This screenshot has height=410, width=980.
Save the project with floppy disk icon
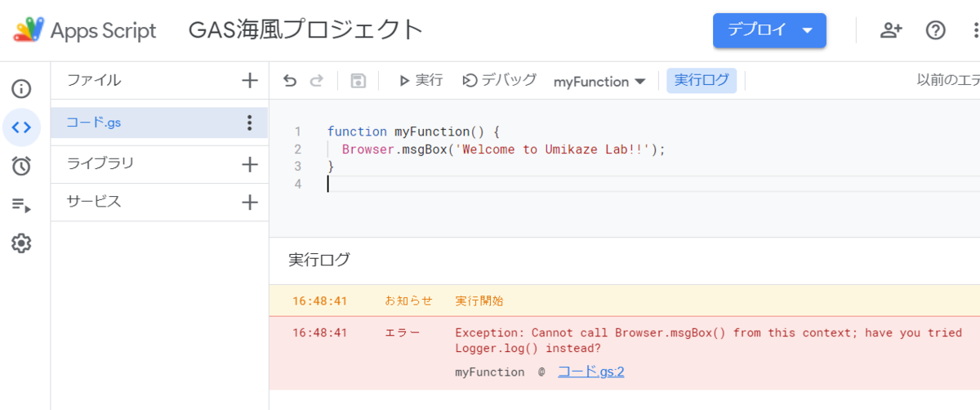pyautogui.click(x=358, y=80)
